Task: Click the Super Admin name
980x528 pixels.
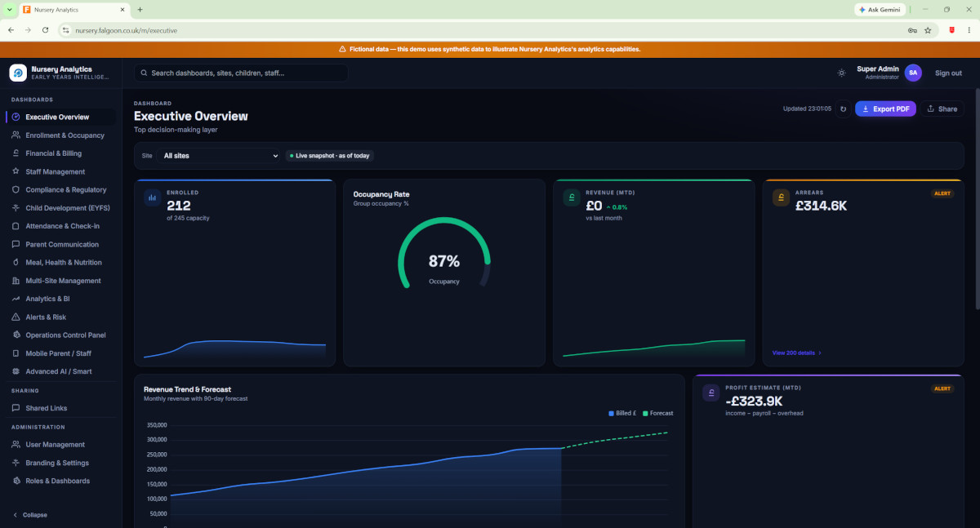Action: (x=878, y=69)
